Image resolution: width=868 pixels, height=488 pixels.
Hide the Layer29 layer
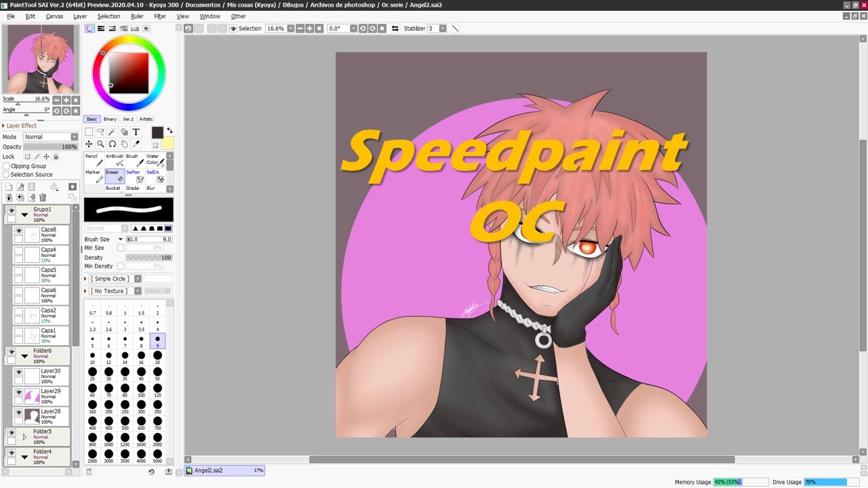click(x=19, y=392)
